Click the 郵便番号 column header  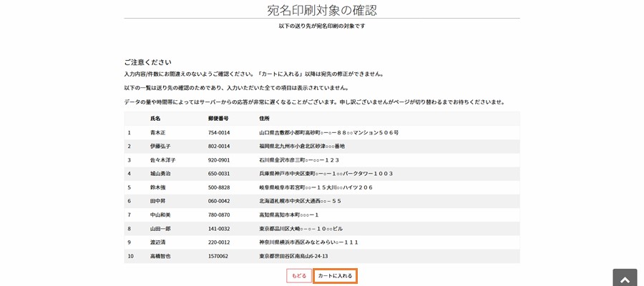coord(218,119)
